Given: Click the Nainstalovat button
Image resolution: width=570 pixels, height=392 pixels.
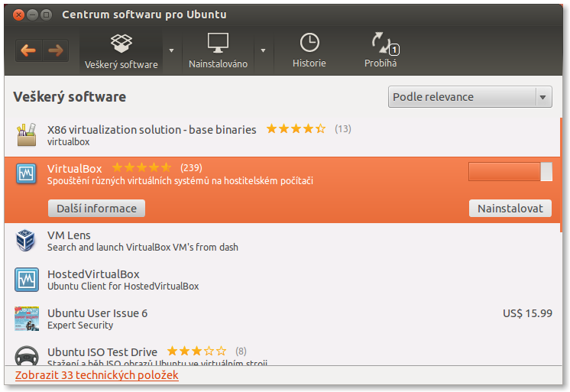Looking at the screenshot, I should (510, 209).
